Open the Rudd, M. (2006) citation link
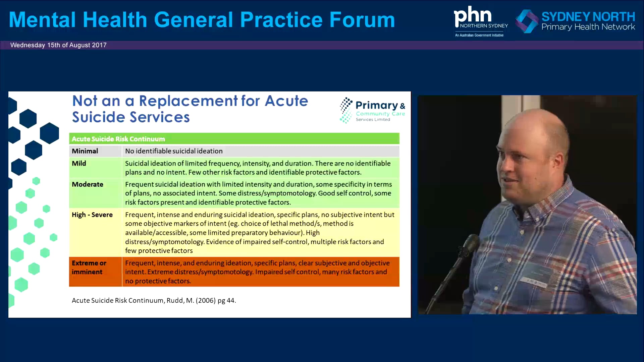 (x=154, y=300)
